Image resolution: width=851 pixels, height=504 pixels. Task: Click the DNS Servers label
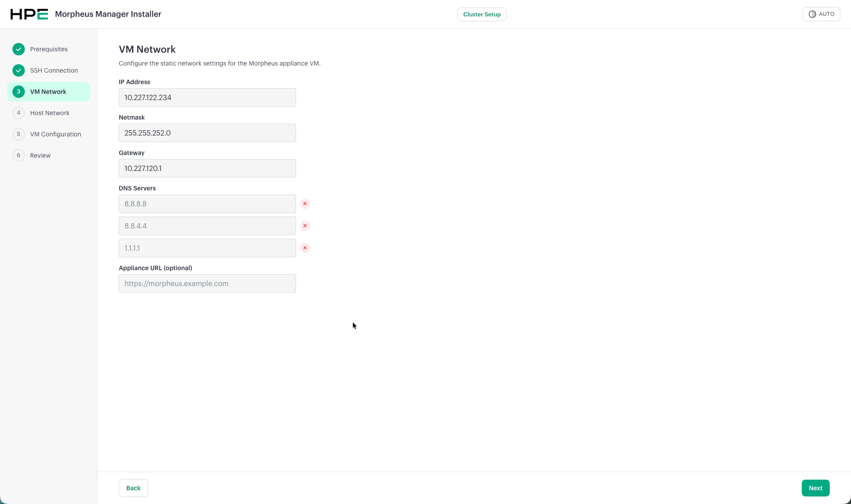[137, 188]
